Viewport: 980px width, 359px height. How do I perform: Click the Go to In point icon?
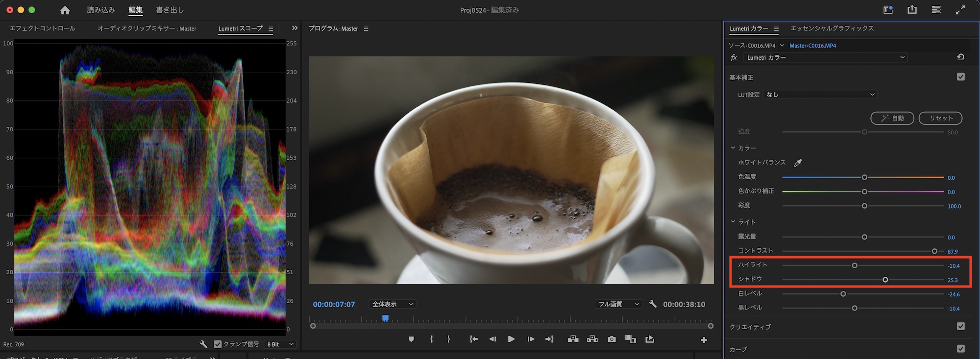pyautogui.click(x=473, y=339)
